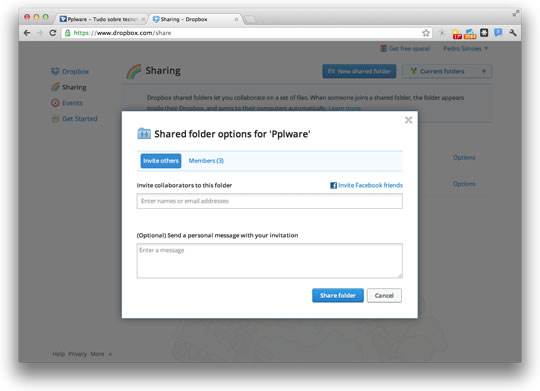540x391 pixels.
Task: Focus the personal message text area
Action: (x=269, y=260)
